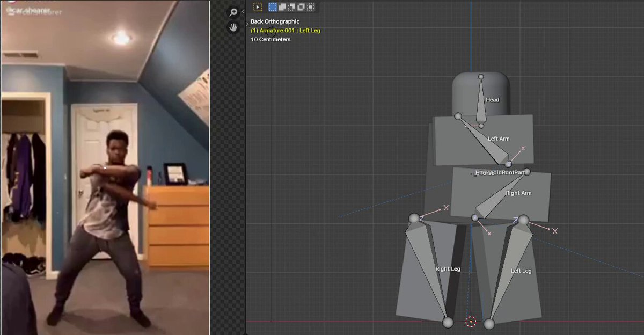
Task: Click the dance reference video
Action: [105, 167]
